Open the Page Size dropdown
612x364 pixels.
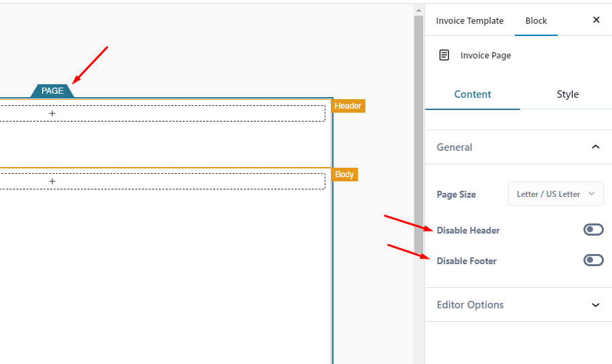click(x=556, y=194)
